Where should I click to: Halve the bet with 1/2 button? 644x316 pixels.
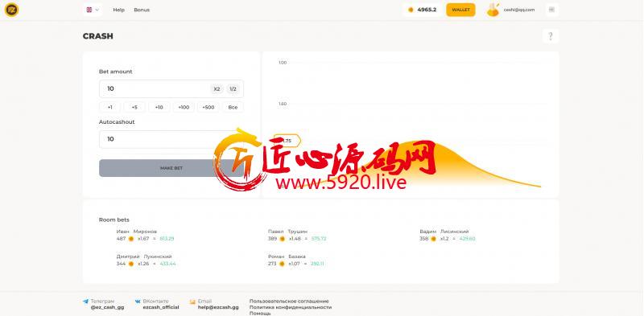(233, 89)
